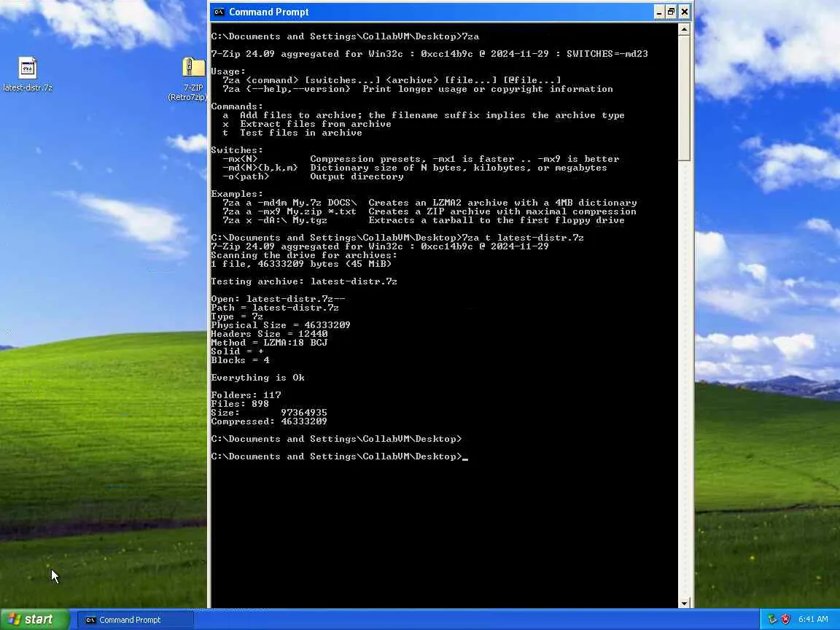Click the 'Physical Size = 46333209' line
Image resolution: width=840 pixels, height=630 pixels.
(x=281, y=325)
